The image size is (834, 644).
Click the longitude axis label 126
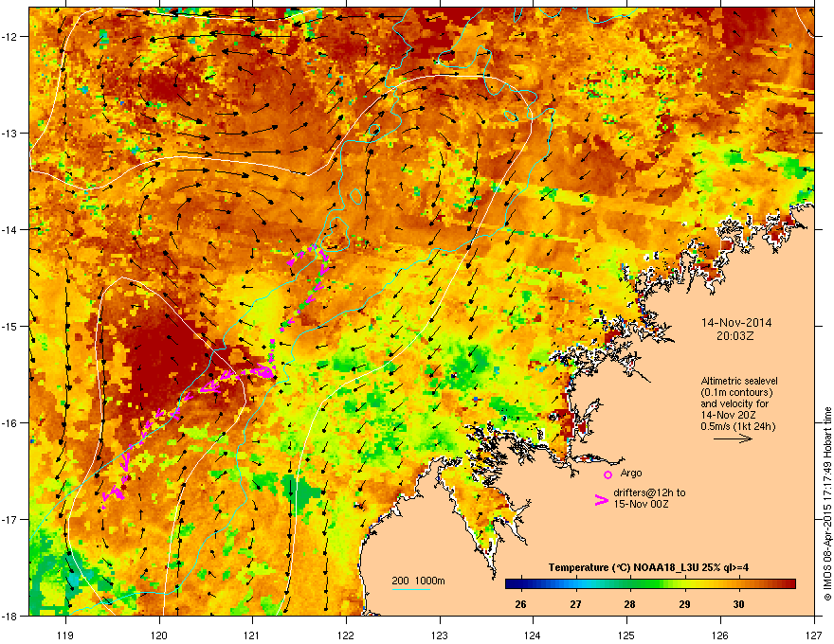tap(720, 635)
